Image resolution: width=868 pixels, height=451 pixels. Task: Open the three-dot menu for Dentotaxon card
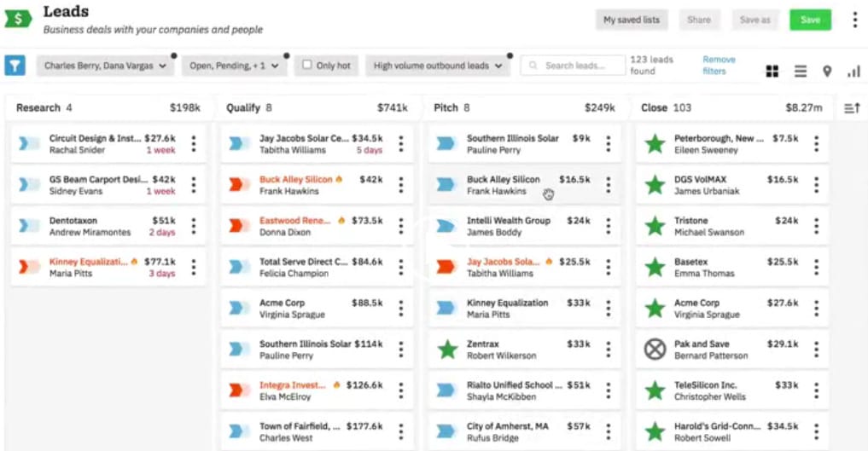pos(194,226)
